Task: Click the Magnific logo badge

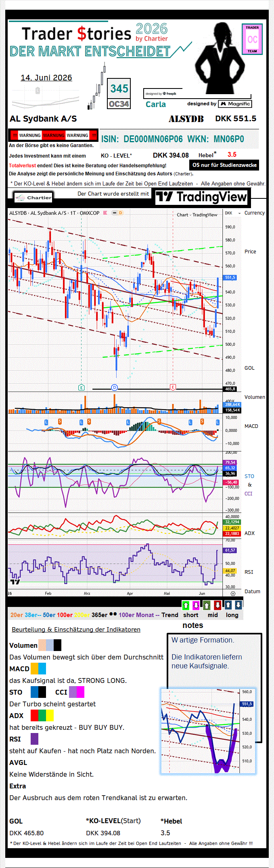Action: [235, 104]
